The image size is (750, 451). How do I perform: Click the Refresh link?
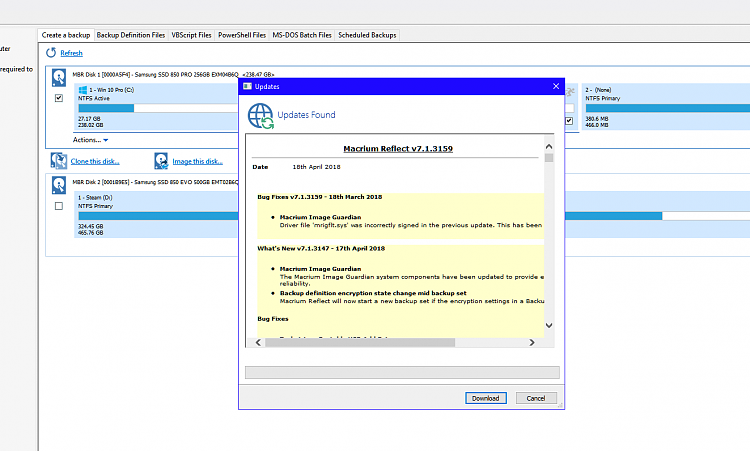[71, 53]
